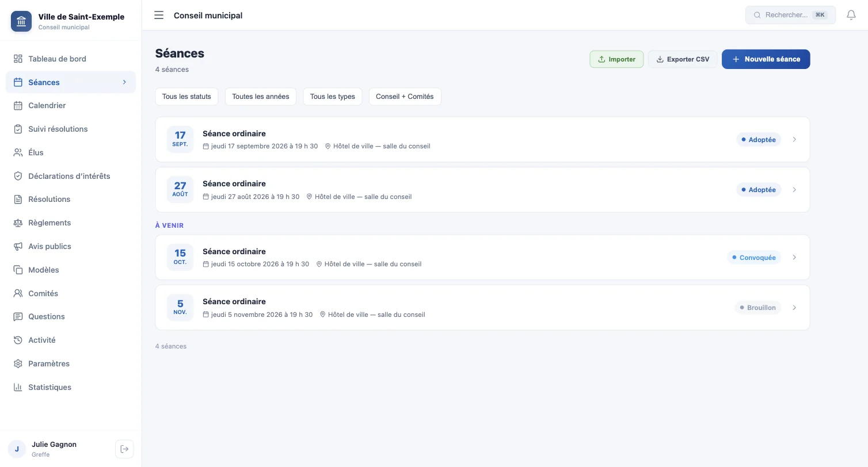
Task: Click the Tableau de bord grid icon
Action: point(18,59)
